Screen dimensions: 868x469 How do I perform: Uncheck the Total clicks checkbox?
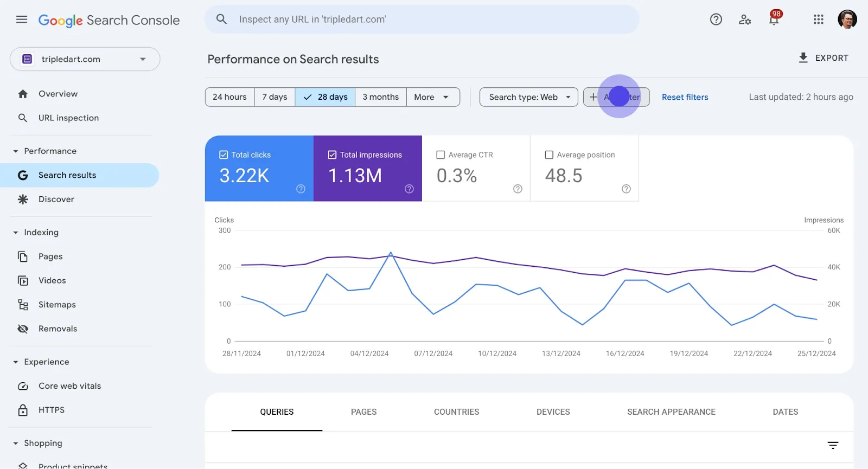click(x=224, y=155)
